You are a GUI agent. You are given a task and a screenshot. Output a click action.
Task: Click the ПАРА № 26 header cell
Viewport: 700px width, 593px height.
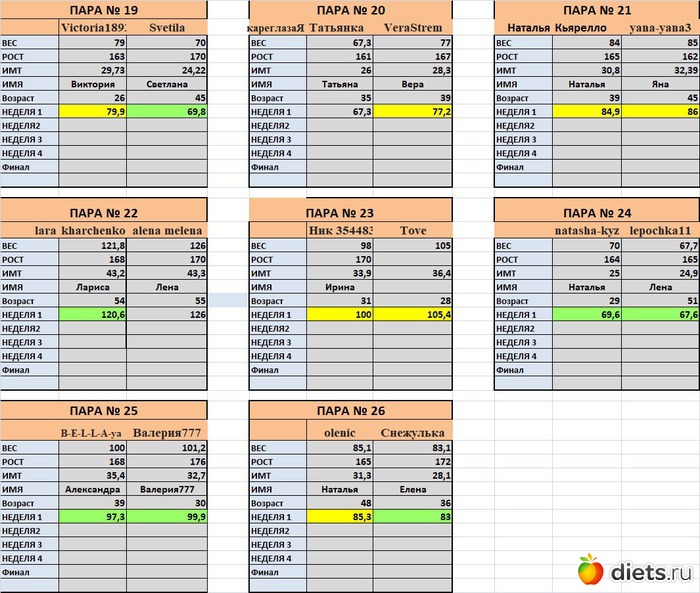(350, 410)
